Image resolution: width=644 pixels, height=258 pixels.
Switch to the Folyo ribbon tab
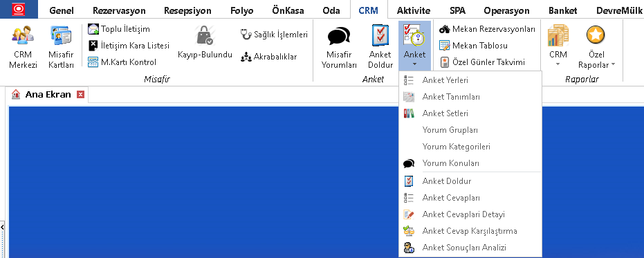241,10
